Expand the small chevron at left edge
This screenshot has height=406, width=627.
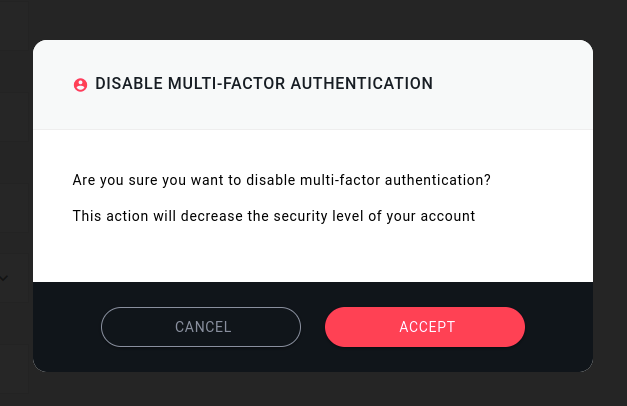[4, 277]
